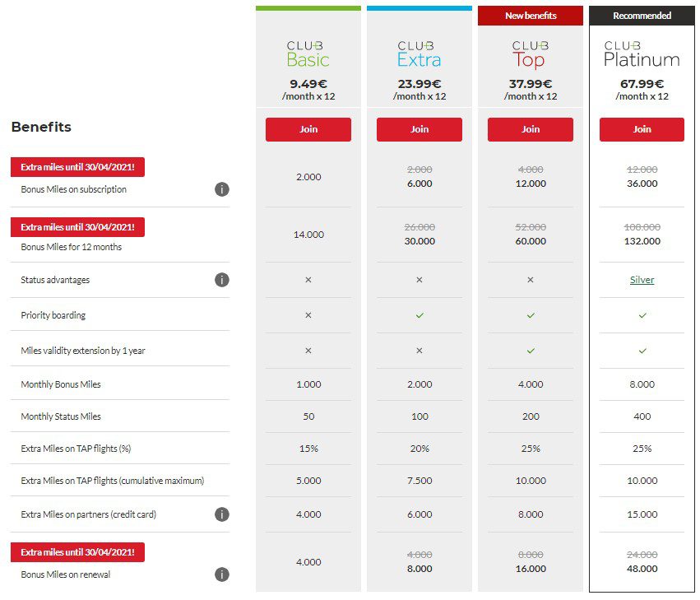The width and height of the screenshot is (700, 600).
Task: Click the Club Extra logo
Action: (420, 54)
